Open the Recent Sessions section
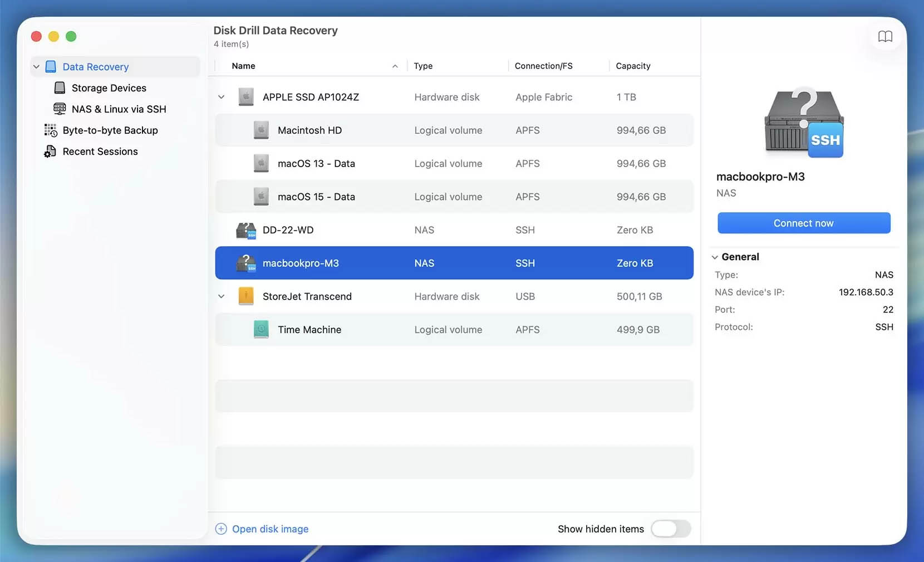The width and height of the screenshot is (924, 562). click(100, 152)
